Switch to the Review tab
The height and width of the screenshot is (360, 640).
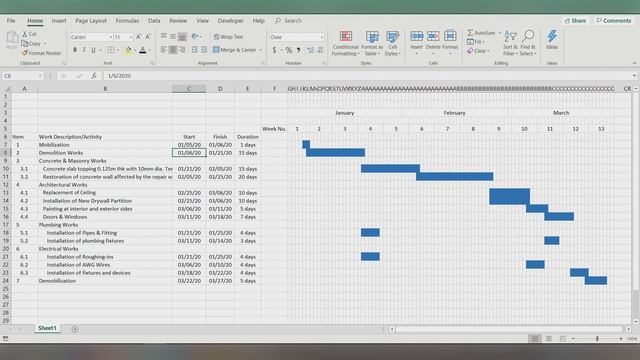tap(178, 20)
